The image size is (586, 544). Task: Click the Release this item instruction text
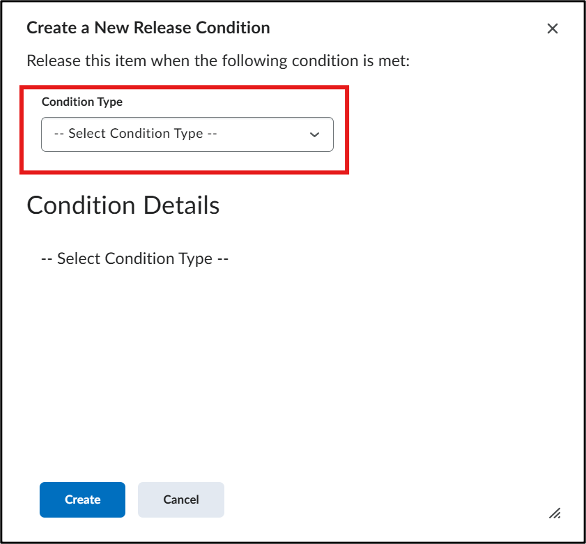tap(218, 61)
